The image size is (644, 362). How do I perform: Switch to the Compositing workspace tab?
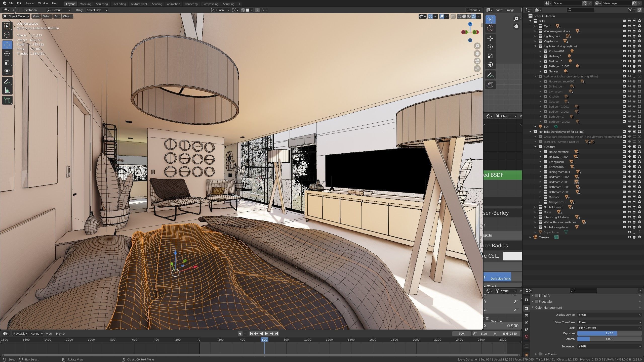click(x=210, y=4)
